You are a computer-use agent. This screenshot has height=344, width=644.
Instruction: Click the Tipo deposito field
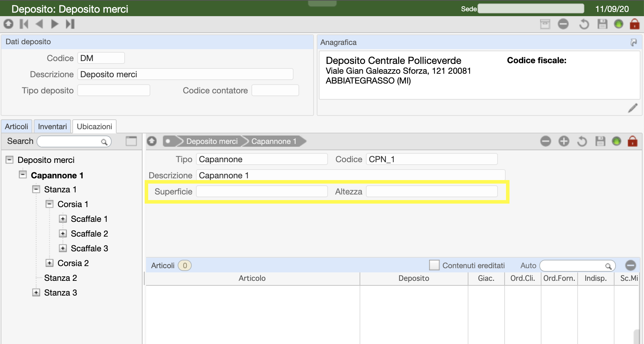click(114, 90)
